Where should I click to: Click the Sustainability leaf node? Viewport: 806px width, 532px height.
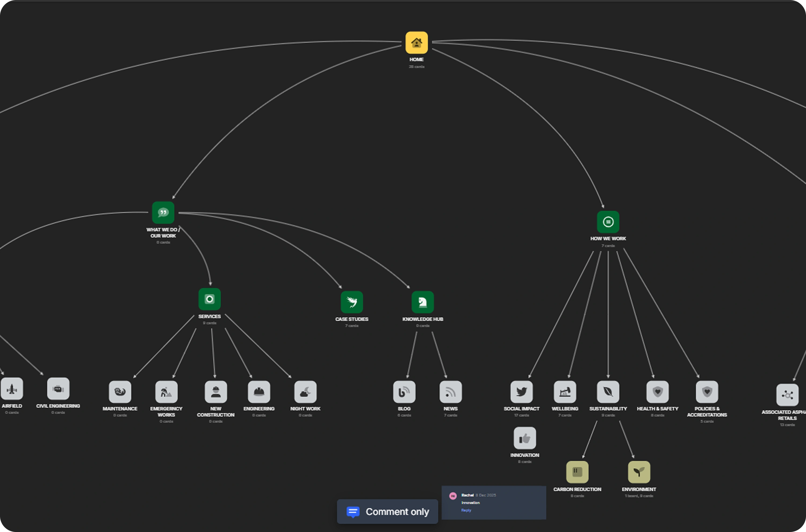click(x=608, y=392)
